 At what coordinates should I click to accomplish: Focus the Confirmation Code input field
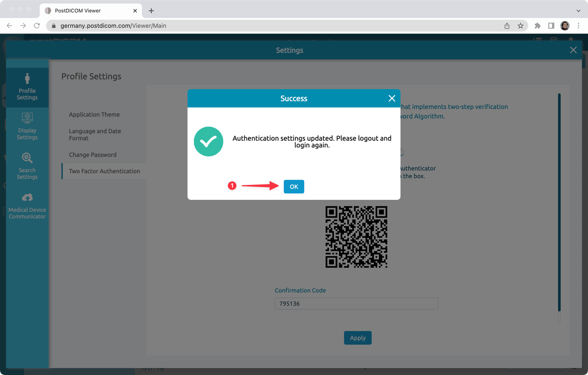[356, 303]
